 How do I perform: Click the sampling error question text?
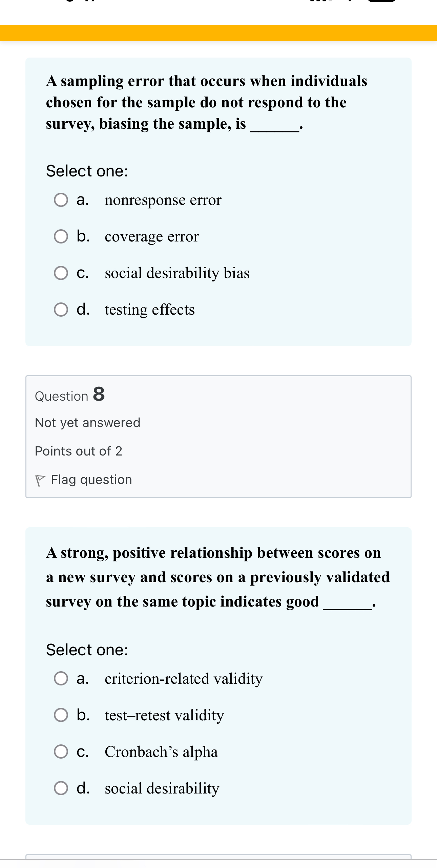[x=207, y=102]
